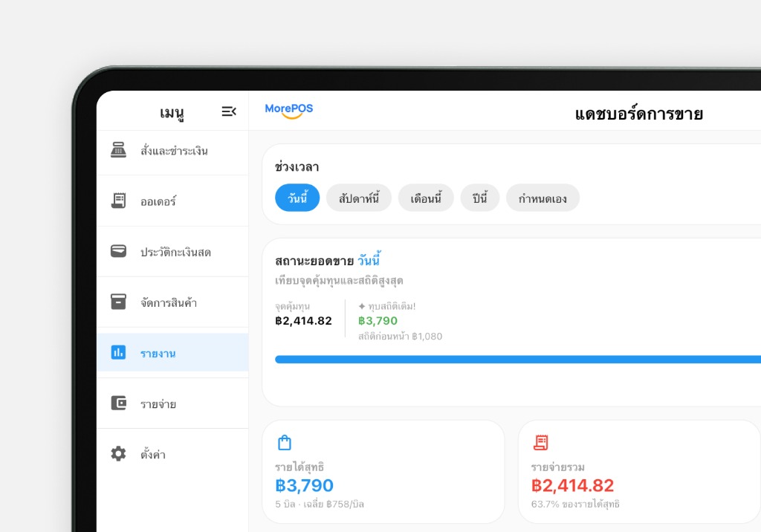Click the ทุบสถิติเดิม! label

pos(386,306)
